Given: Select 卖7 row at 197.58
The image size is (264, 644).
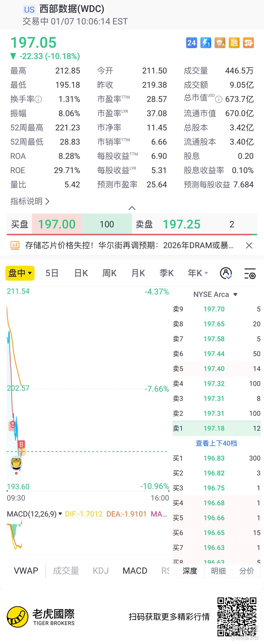Looking at the screenshot, I should (216, 339).
